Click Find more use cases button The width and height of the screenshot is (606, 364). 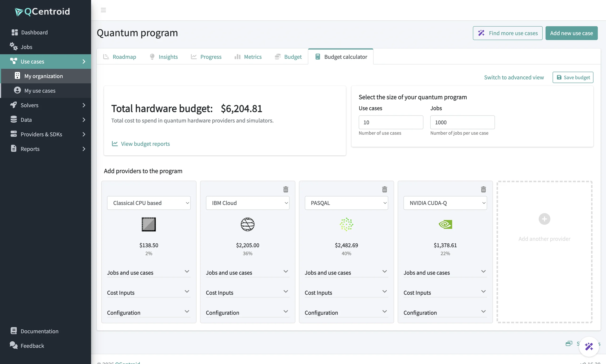point(507,33)
